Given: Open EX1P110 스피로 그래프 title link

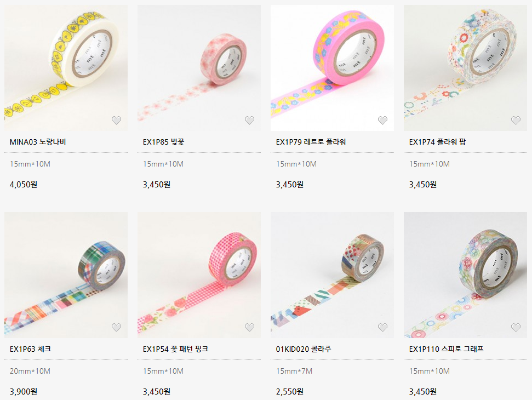Looking at the screenshot, I should coord(446,349).
